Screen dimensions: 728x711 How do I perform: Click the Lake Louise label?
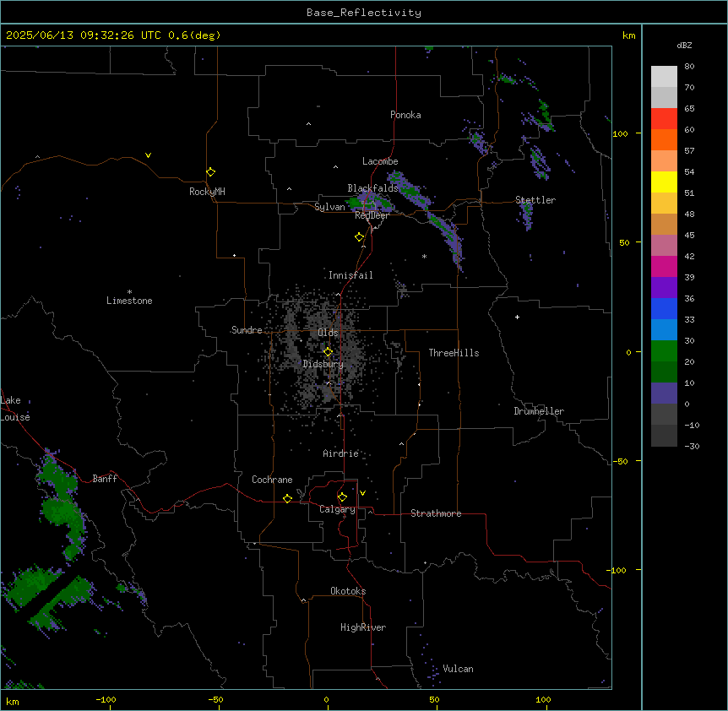tap(15, 409)
